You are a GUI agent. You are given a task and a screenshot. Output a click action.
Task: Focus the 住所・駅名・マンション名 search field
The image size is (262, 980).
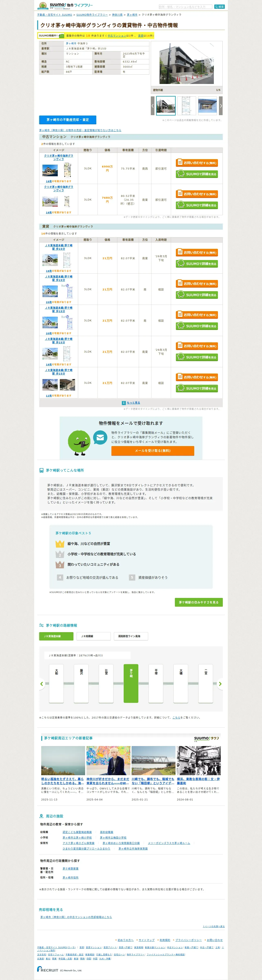[185, 7]
